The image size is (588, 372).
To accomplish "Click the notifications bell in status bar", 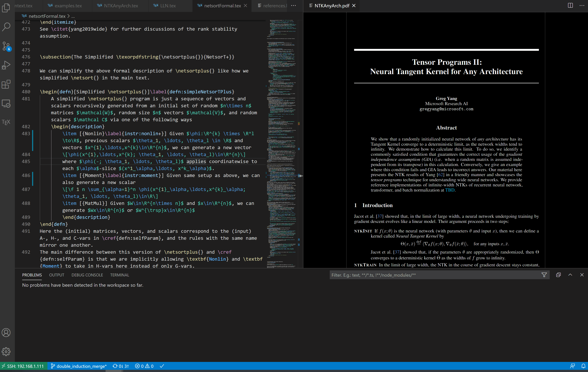I will click(x=583, y=366).
